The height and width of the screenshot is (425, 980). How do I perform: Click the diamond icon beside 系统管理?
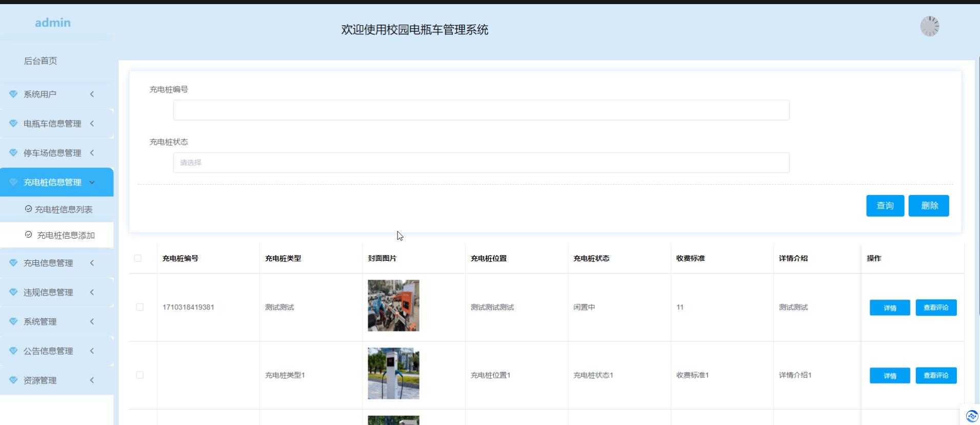coord(13,321)
